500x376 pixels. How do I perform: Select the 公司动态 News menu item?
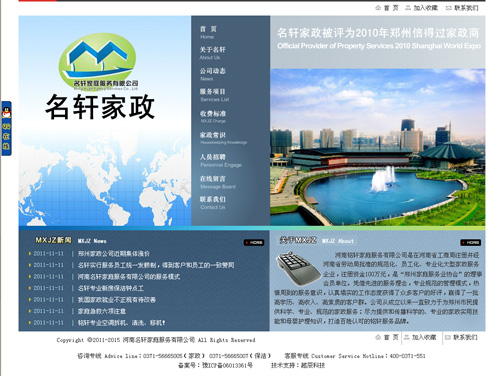(x=213, y=74)
